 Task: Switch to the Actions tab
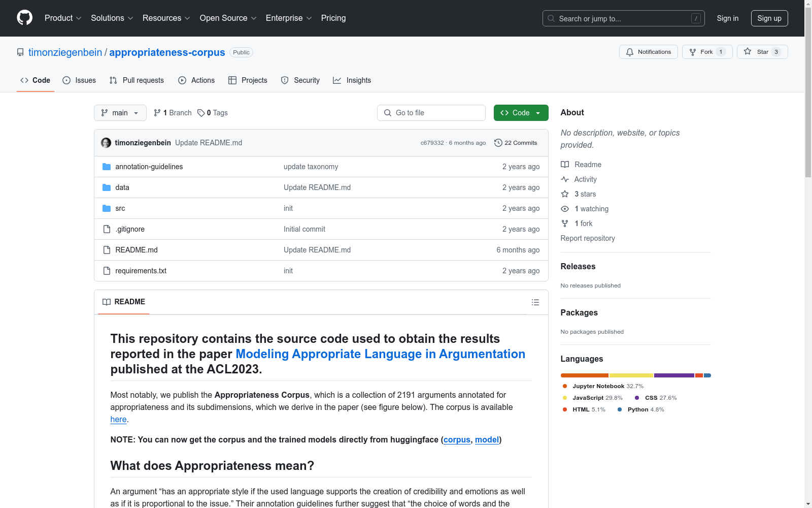pos(196,80)
